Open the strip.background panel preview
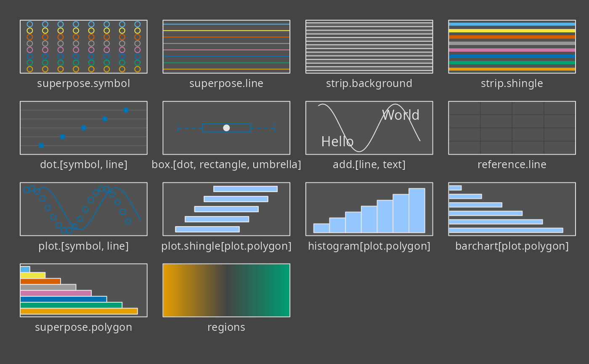 click(369, 47)
